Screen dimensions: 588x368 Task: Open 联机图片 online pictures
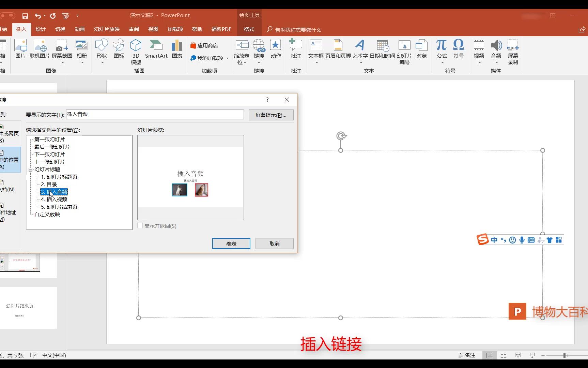tap(40, 49)
